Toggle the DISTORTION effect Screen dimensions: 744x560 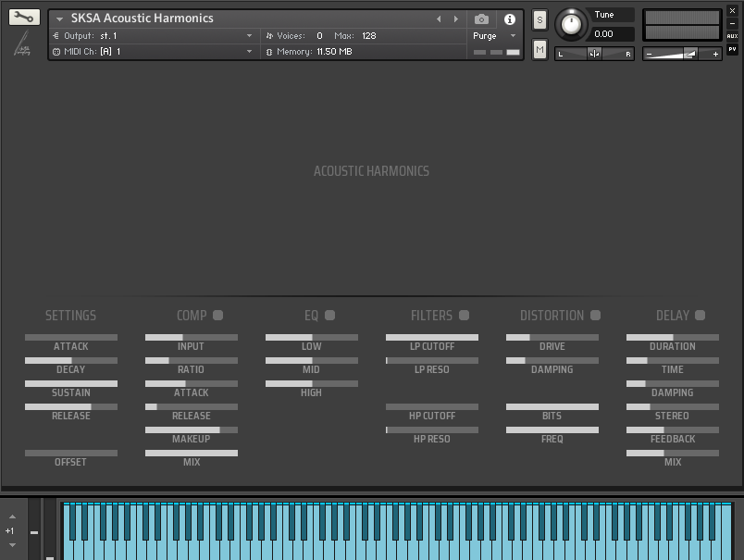595,316
